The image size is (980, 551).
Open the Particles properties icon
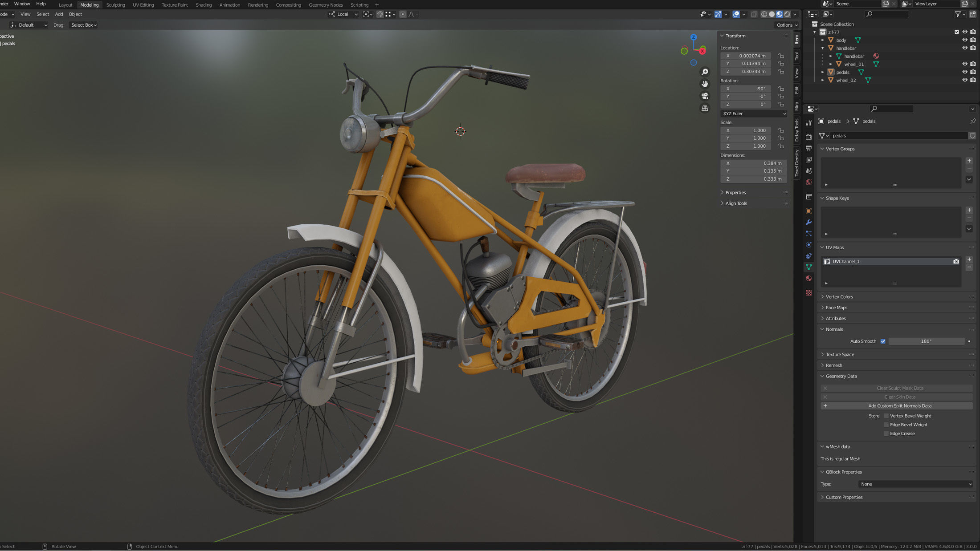(x=808, y=233)
